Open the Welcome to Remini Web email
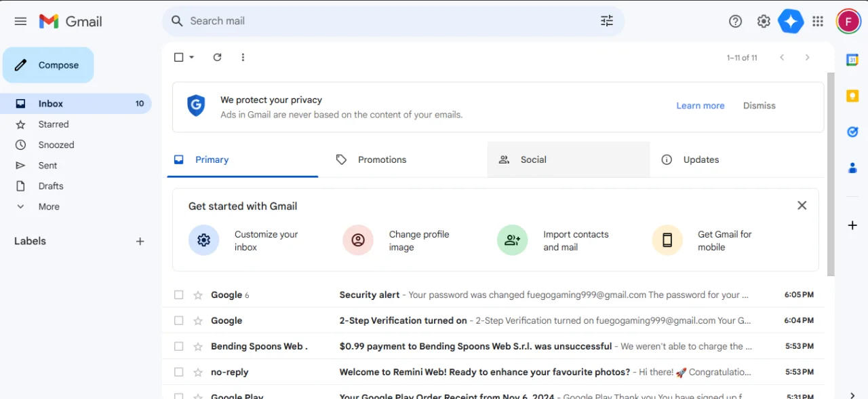This screenshot has width=868, height=399. pos(493,372)
